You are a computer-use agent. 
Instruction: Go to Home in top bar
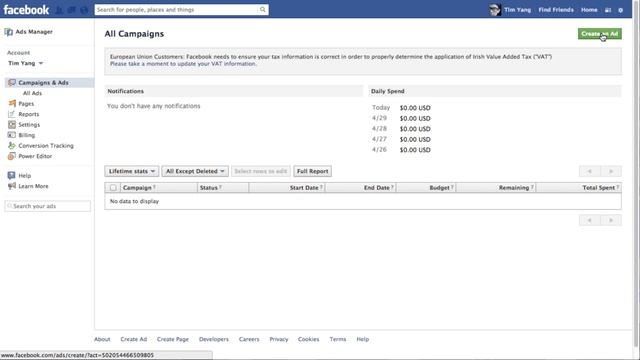tap(589, 10)
